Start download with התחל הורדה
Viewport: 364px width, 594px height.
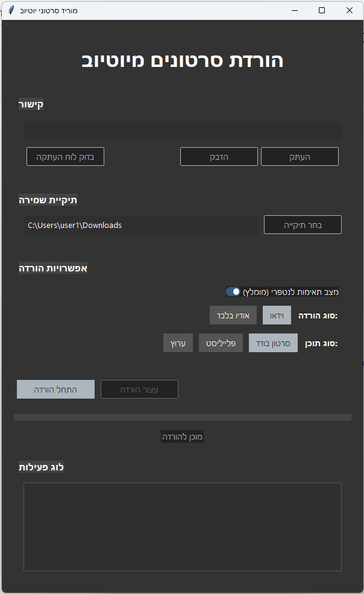click(x=55, y=389)
